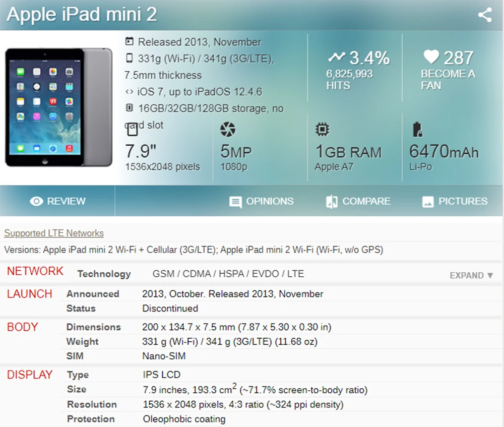Click the camera shutter icon above 5MP
504x427 pixels.
point(228,130)
